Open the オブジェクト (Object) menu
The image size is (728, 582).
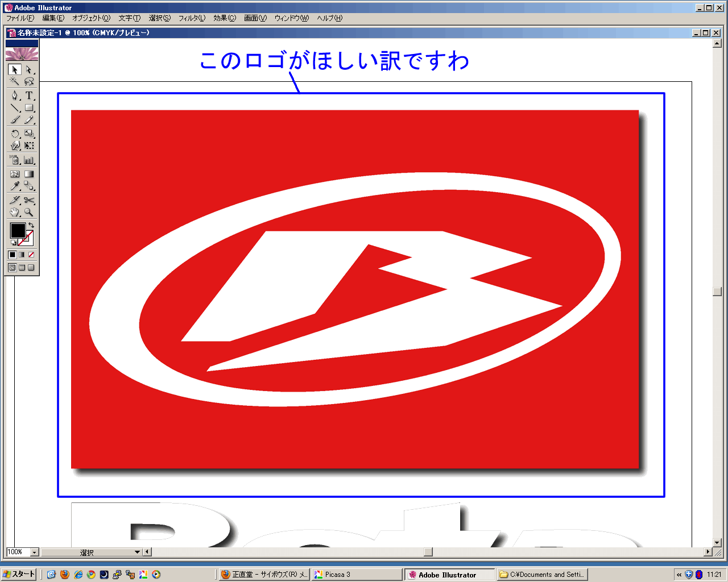pos(92,18)
